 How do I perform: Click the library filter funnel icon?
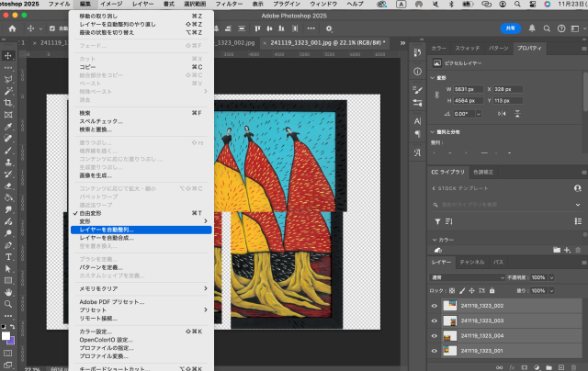tap(437, 221)
